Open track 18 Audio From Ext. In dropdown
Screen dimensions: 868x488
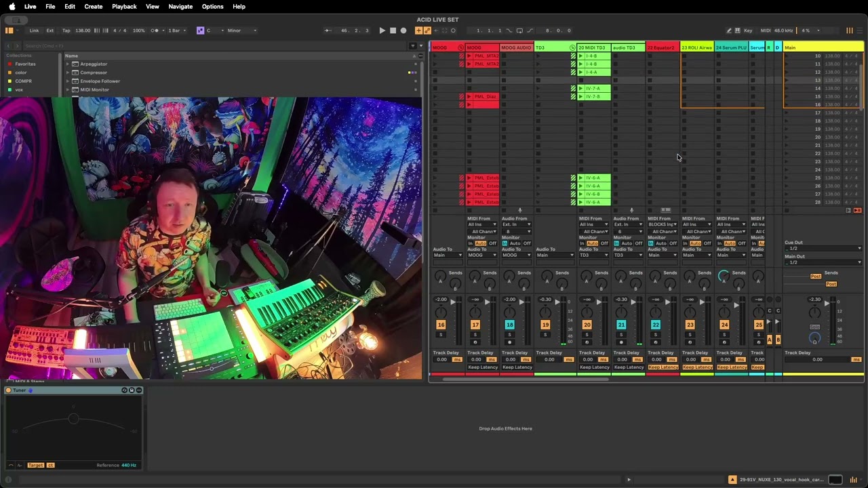pos(517,224)
